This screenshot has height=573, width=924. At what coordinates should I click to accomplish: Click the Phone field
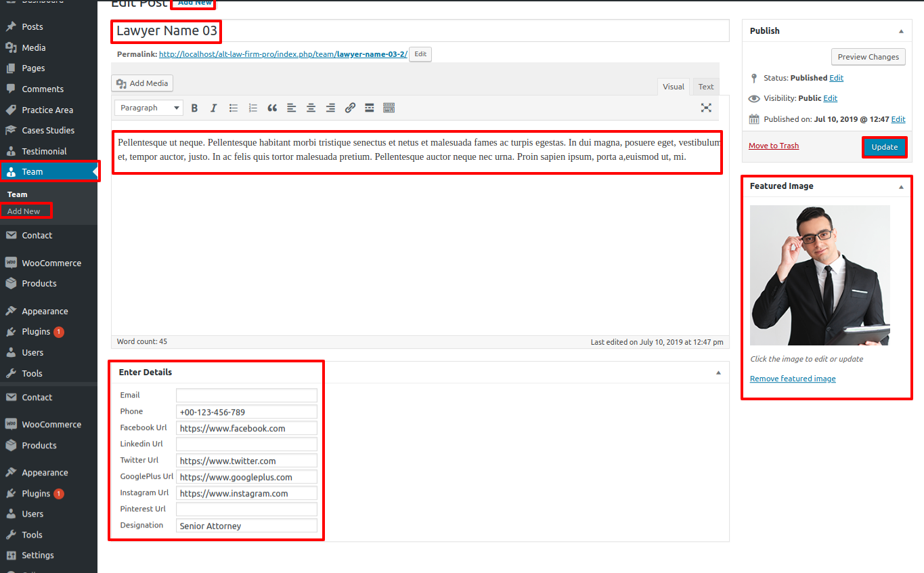pyautogui.click(x=246, y=412)
